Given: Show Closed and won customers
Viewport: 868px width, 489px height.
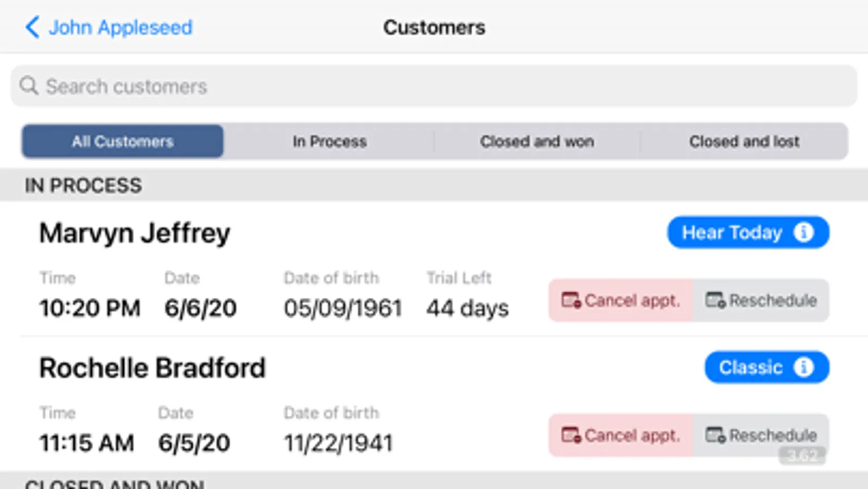Looking at the screenshot, I should (x=537, y=141).
